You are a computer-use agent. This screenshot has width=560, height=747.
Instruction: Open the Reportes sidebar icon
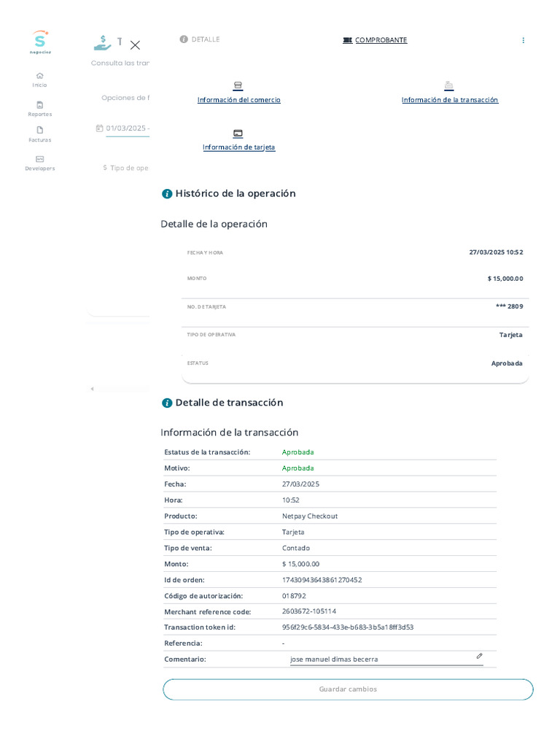[x=40, y=105]
